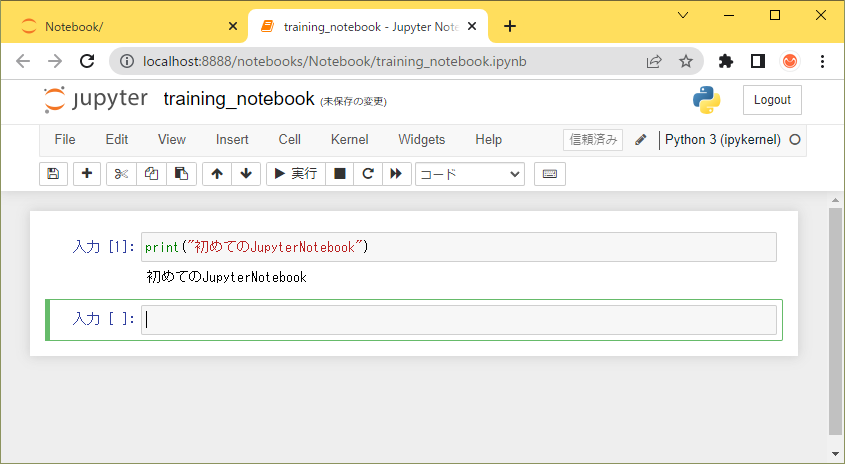Screen dimensions: 845x464
Task: Click the Jupyter logo
Action: (95, 99)
